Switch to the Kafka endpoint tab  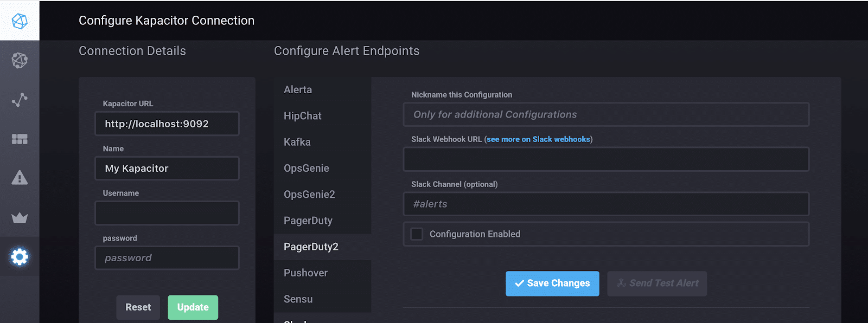tap(297, 142)
